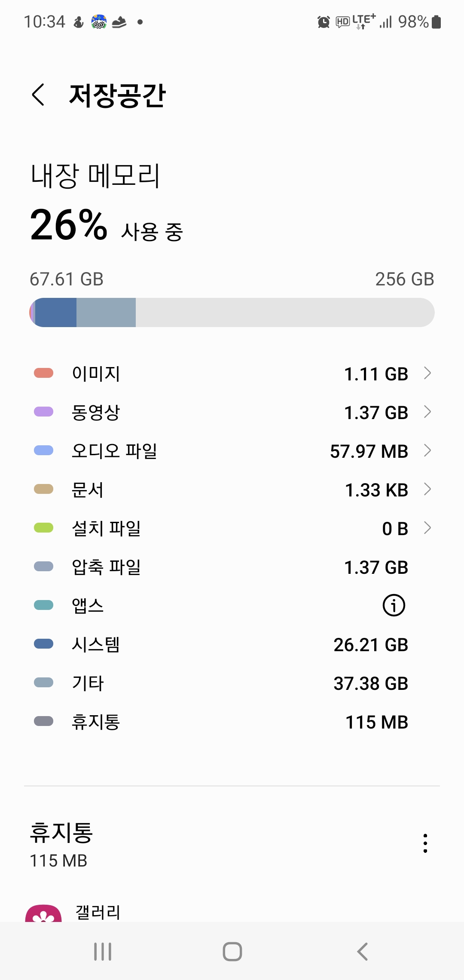Tap the back arrow beside 저장공간
Screen dimensions: 464x980
pos(38,95)
